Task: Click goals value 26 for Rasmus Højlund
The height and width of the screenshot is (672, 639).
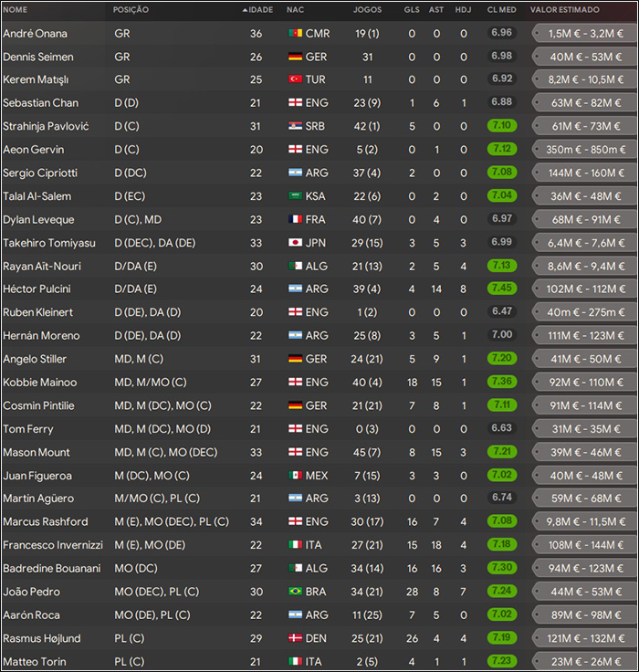Action: pyautogui.click(x=412, y=638)
